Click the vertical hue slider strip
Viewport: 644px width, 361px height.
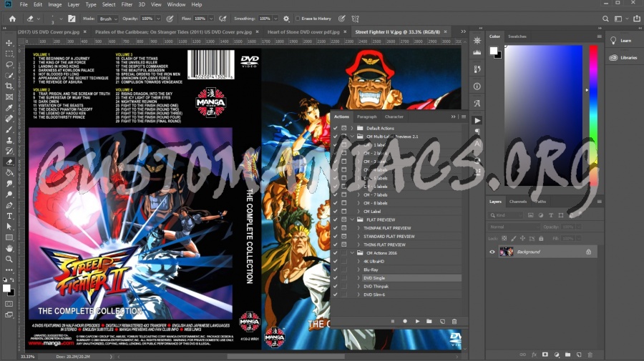593,115
